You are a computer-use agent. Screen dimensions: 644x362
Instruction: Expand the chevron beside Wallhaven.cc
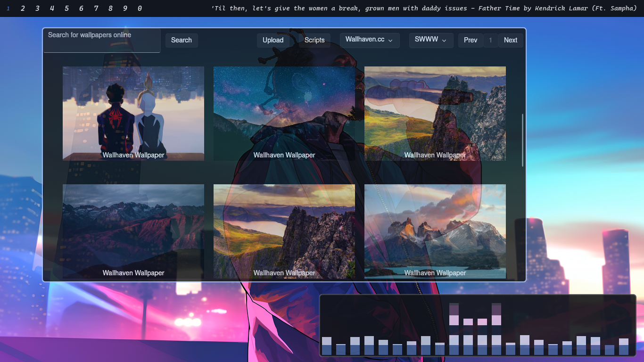pos(390,41)
